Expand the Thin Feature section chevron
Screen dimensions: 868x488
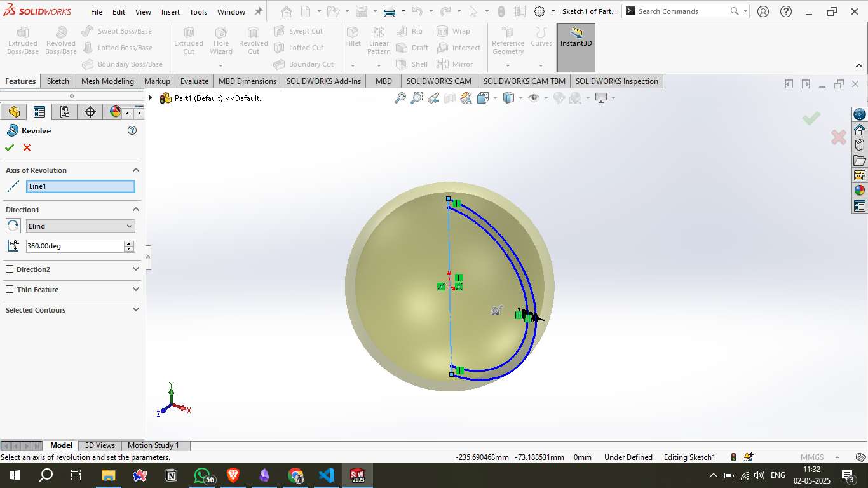tap(136, 290)
